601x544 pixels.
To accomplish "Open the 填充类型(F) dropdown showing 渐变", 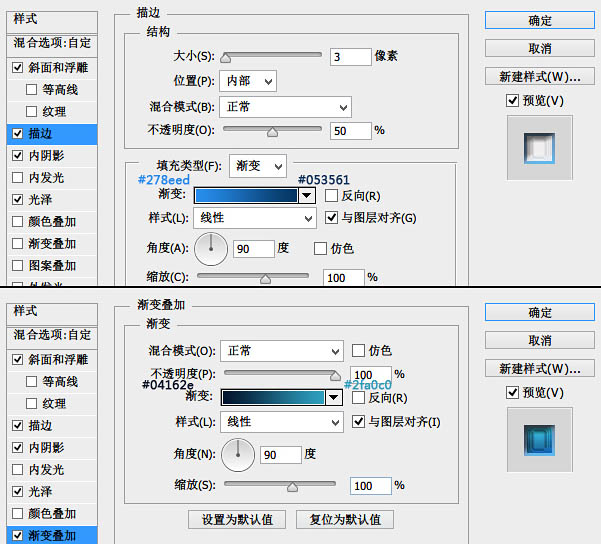I will [258, 166].
